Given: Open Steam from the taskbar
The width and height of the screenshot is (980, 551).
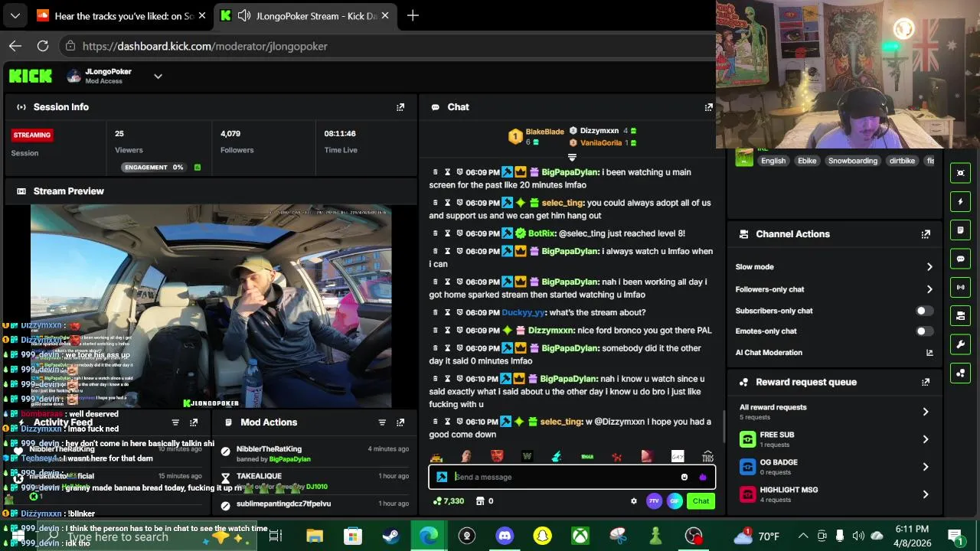Looking at the screenshot, I should tap(390, 536).
